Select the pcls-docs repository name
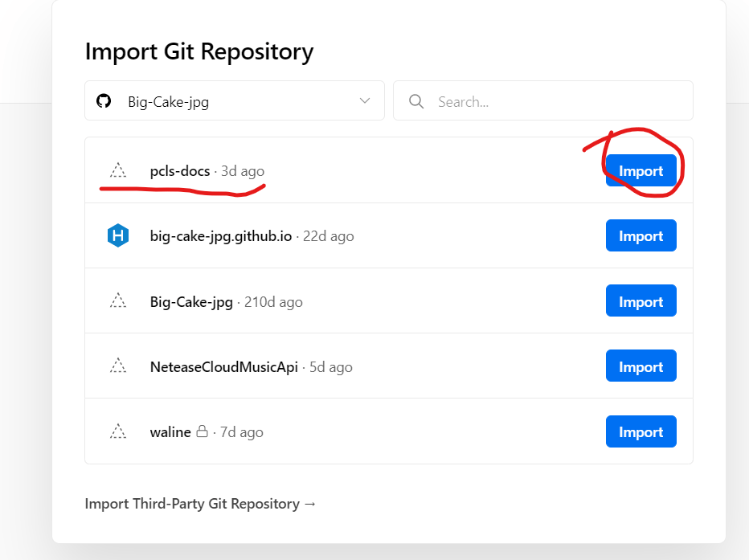This screenshot has height=560, width=749. (x=180, y=171)
